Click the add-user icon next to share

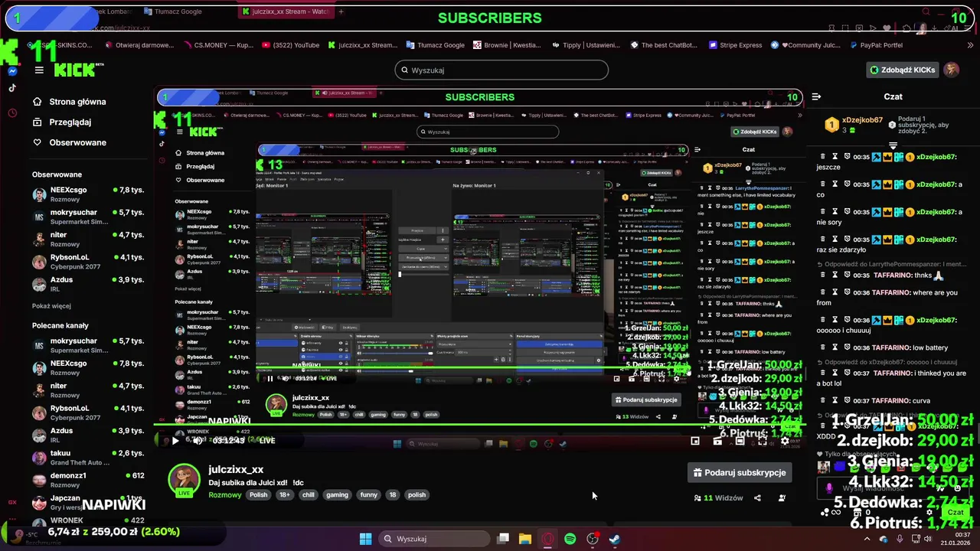click(x=782, y=497)
